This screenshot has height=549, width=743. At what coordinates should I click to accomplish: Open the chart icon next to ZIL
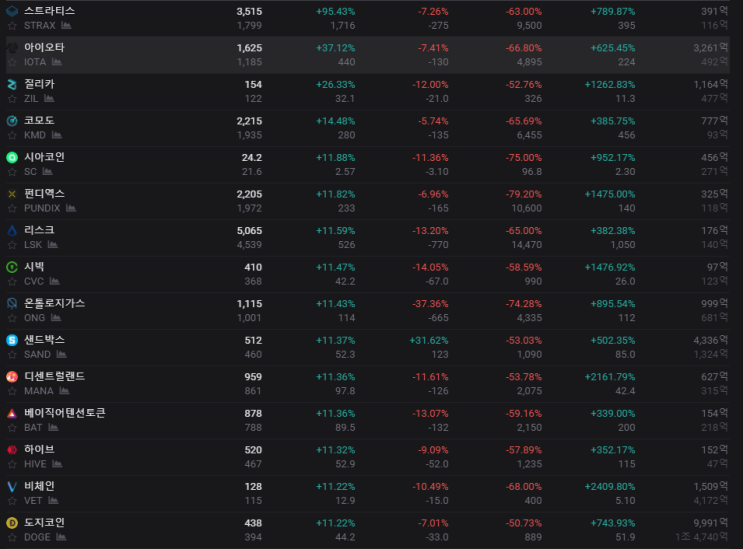49,99
